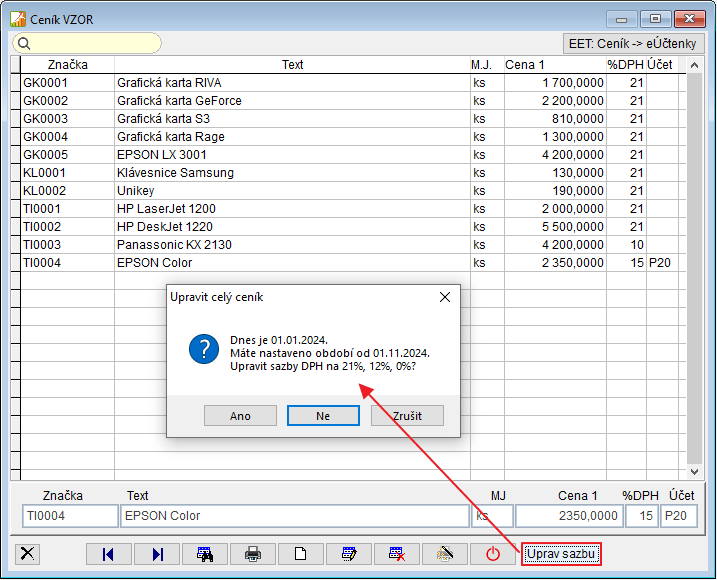Maximize the Ceník VZOR window
Screen dimensions: 717x580
[x=655, y=19]
